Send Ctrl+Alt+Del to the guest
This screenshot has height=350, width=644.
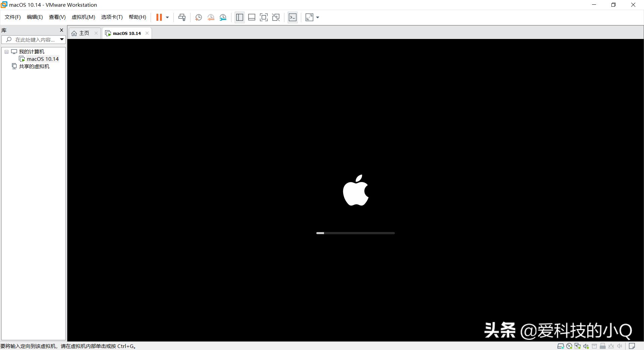point(181,17)
